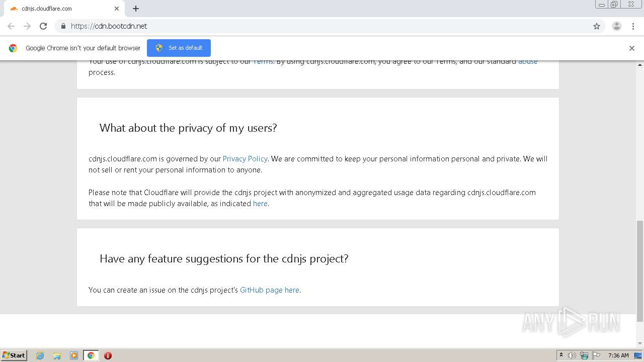Open the Action Center flag icon

(596, 355)
